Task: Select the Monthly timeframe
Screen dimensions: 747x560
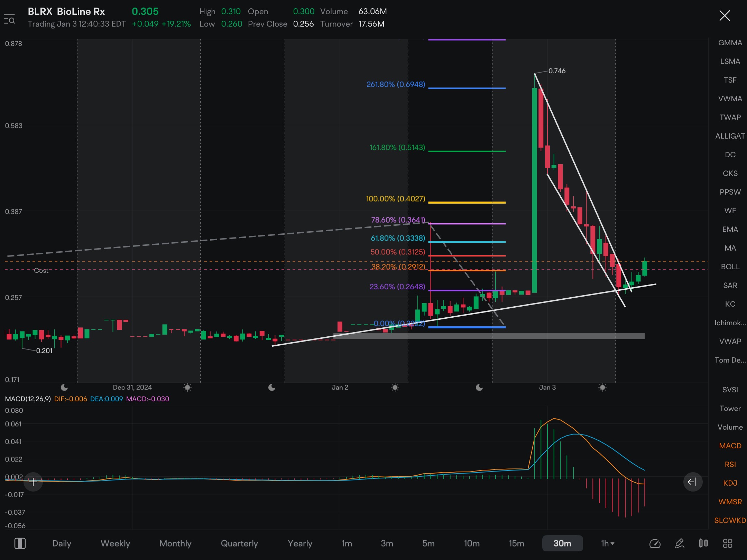Action: tap(175, 543)
